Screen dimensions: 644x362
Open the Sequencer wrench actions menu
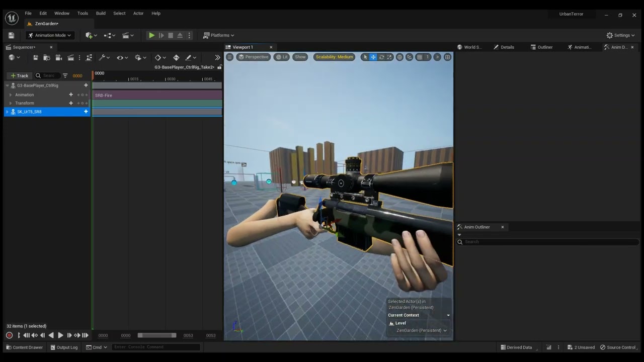pos(104,58)
